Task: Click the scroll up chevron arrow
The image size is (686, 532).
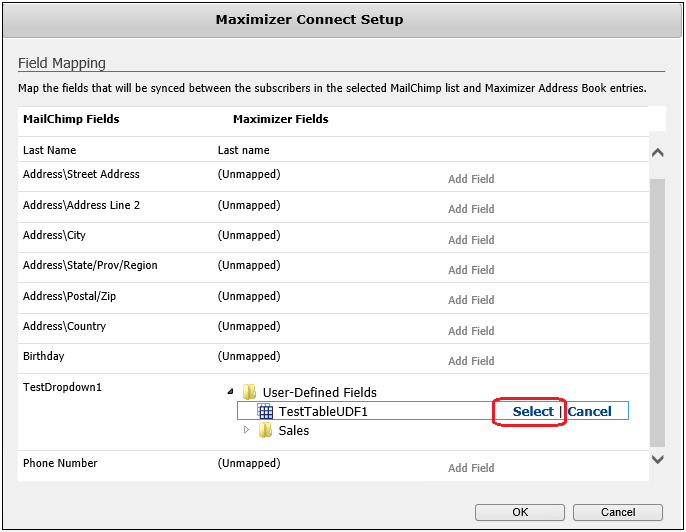Action: [x=658, y=153]
